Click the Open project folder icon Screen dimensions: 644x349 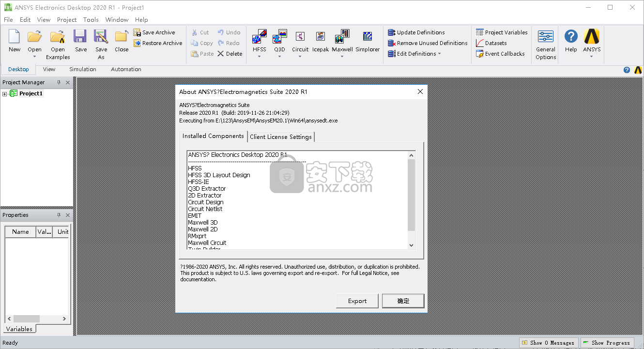34,37
